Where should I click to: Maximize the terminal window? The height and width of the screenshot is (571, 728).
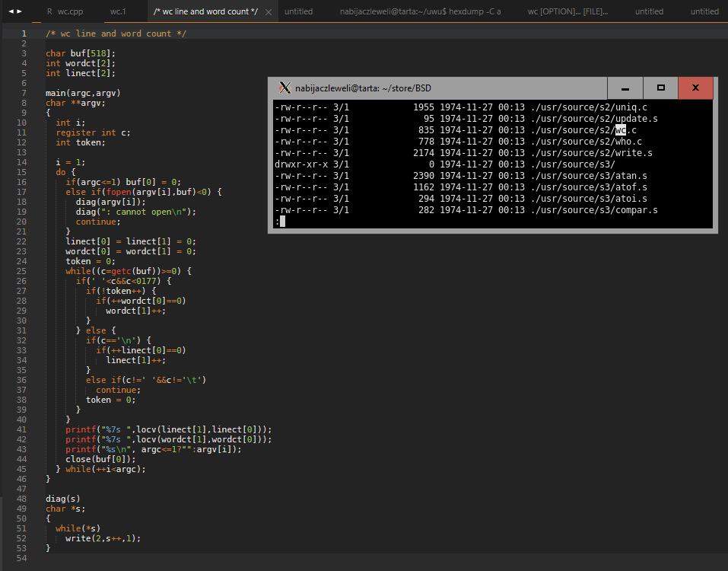click(x=660, y=88)
